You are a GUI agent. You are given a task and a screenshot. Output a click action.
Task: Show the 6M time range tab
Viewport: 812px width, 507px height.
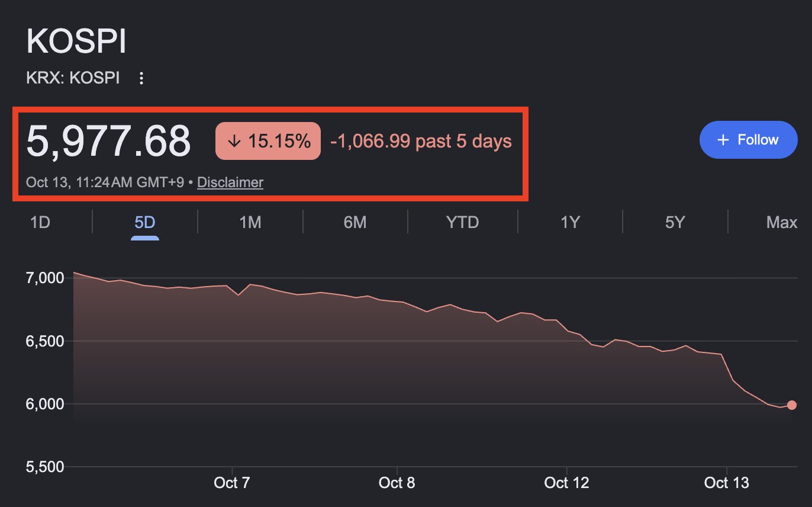[355, 223]
